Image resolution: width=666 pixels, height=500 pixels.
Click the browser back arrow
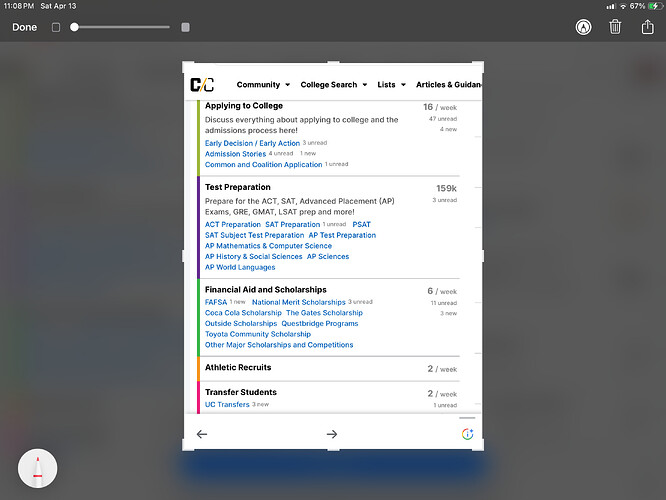(x=202, y=434)
